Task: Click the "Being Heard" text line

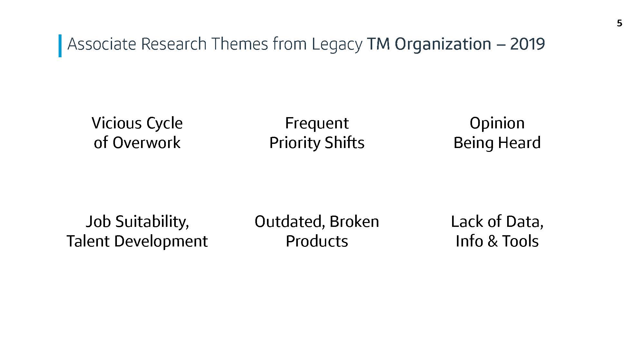Action: (497, 143)
